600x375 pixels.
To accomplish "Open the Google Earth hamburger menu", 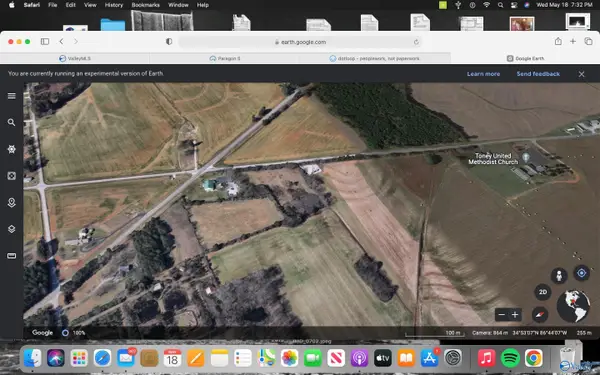I will point(11,96).
